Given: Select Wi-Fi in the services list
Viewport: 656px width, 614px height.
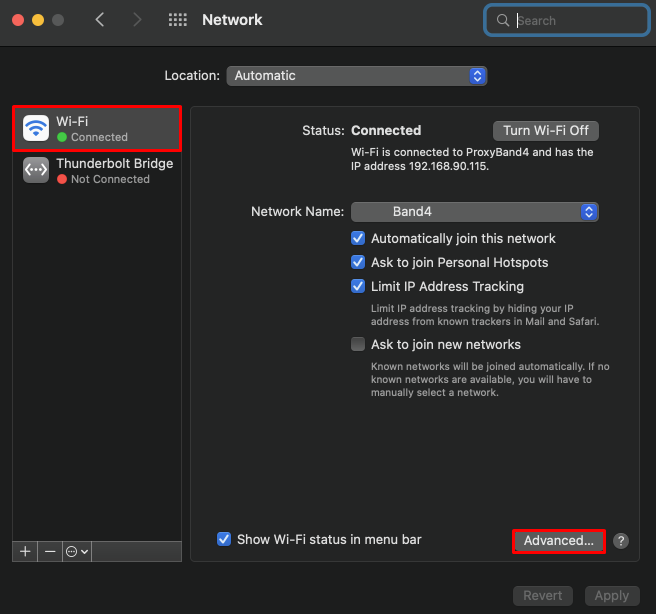Looking at the screenshot, I should (97, 128).
